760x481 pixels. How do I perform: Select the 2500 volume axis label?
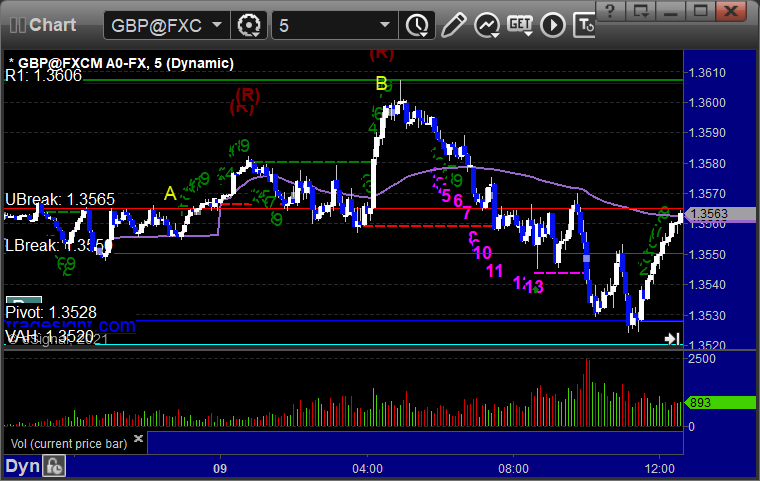(x=702, y=359)
